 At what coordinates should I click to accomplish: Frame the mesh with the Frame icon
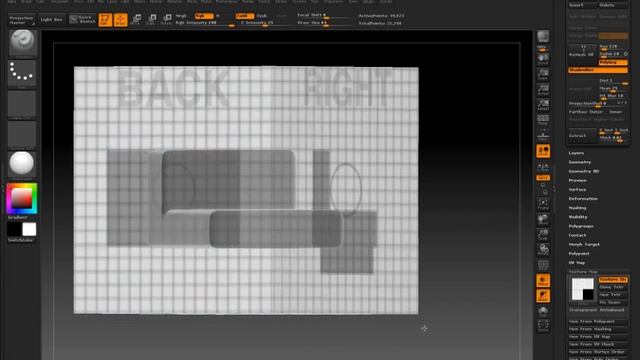click(543, 204)
